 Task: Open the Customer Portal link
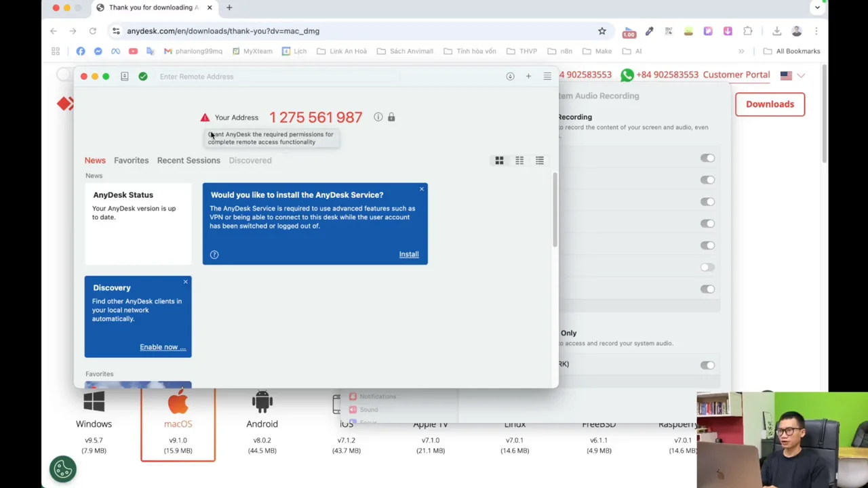pyautogui.click(x=736, y=75)
